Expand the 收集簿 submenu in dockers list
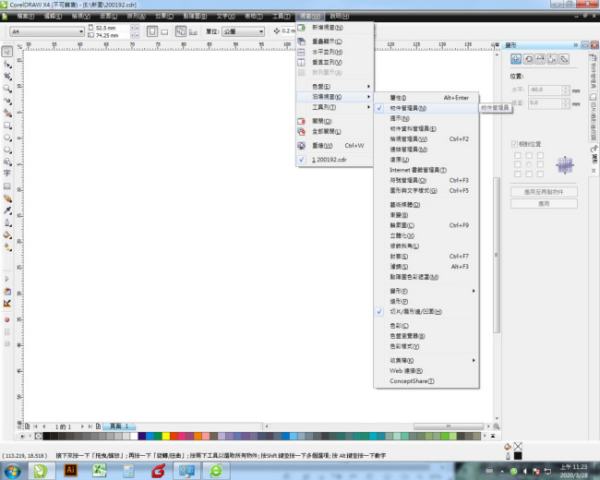This screenshot has width=600, height=480. [426, 361]
